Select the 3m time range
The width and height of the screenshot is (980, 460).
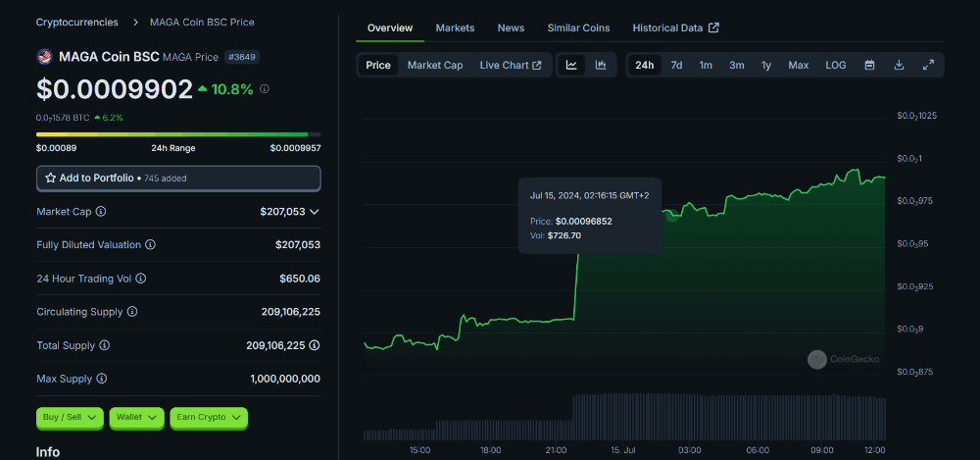tap(736, 65)
